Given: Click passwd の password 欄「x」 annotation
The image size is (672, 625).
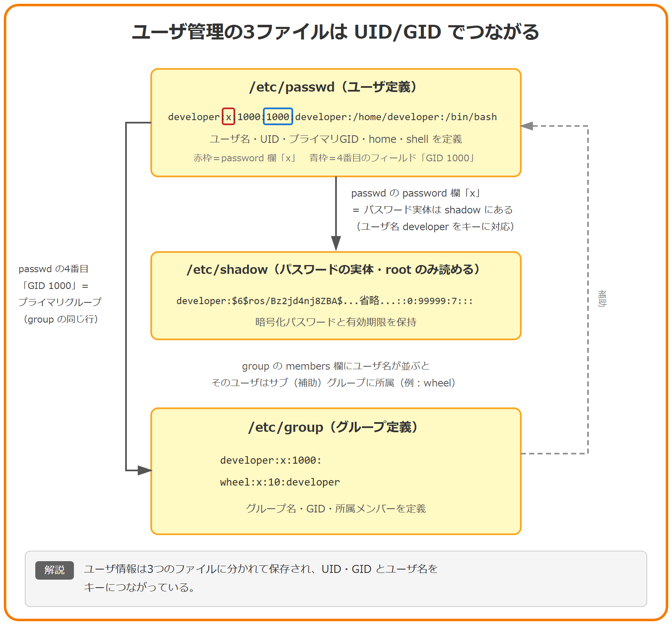Looking at the screenshot, I should tap(417, 193).
